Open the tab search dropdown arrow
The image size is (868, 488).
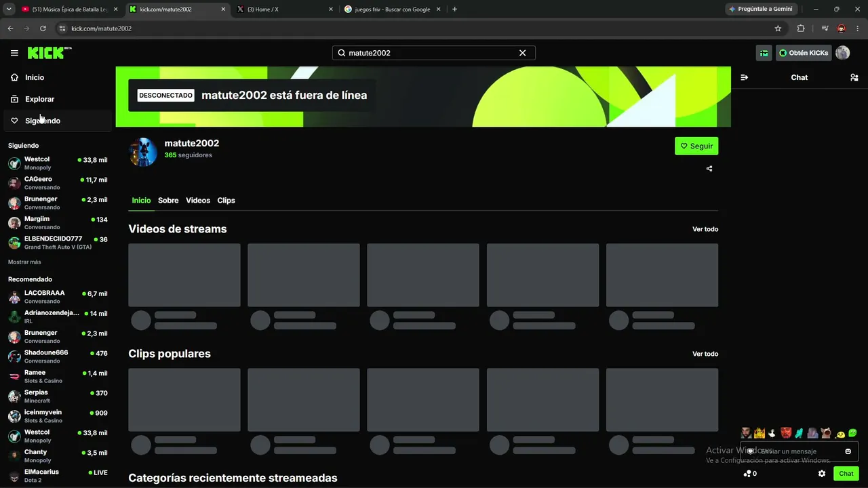pos(9,9)
